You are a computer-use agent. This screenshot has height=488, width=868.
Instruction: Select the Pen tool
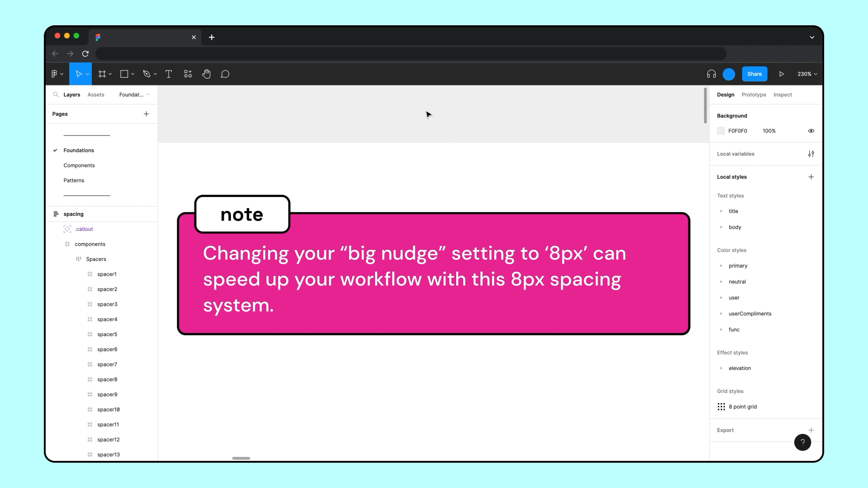click(x=146, y=74)
